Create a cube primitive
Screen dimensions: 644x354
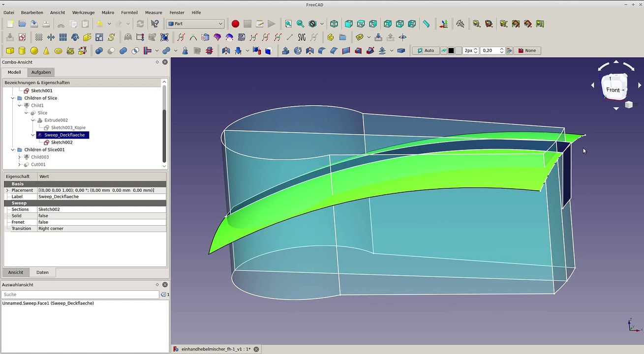10,51
